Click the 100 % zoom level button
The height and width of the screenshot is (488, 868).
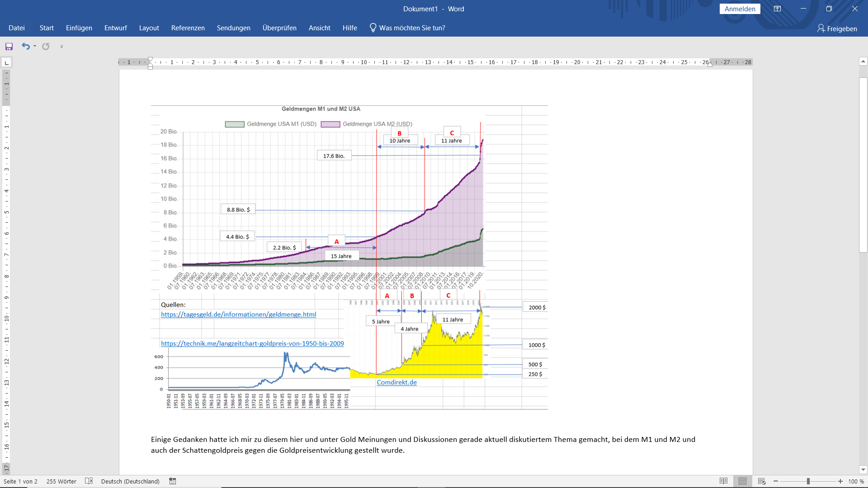coord(856,481)
